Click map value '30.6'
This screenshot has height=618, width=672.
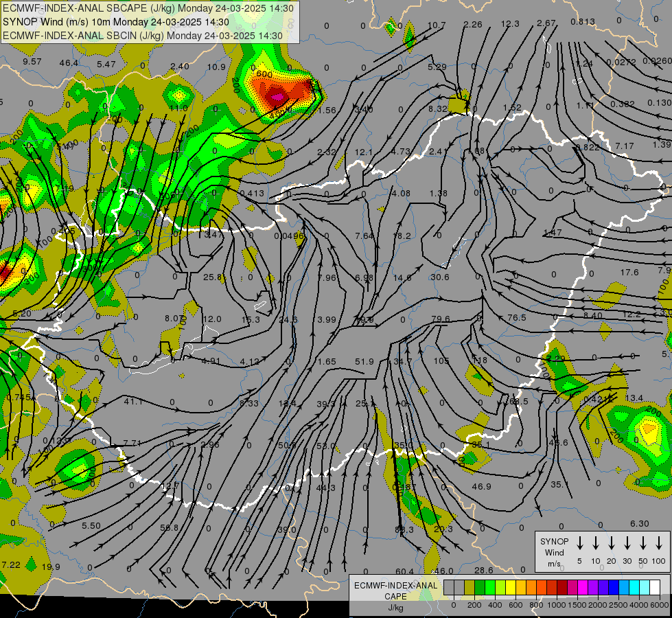pyautogui.click(x=440, y=277)
